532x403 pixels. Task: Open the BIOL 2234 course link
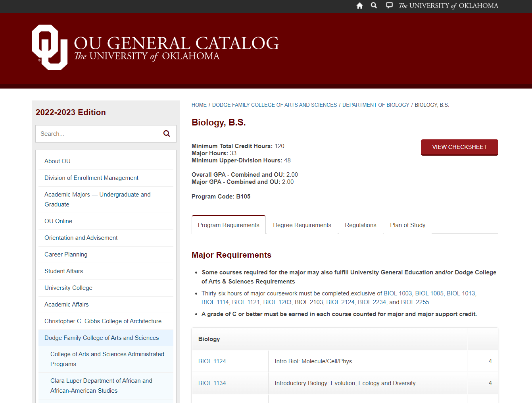tap(372, 302)
